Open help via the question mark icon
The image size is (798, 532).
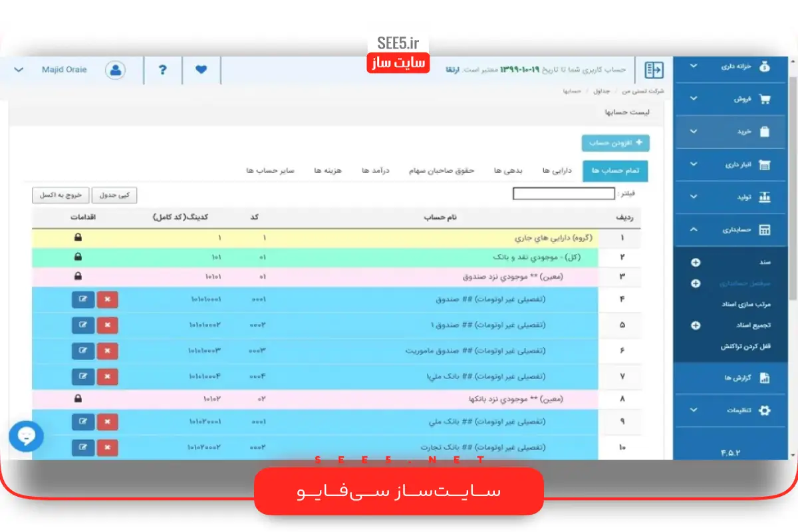[x=163, y=70]
